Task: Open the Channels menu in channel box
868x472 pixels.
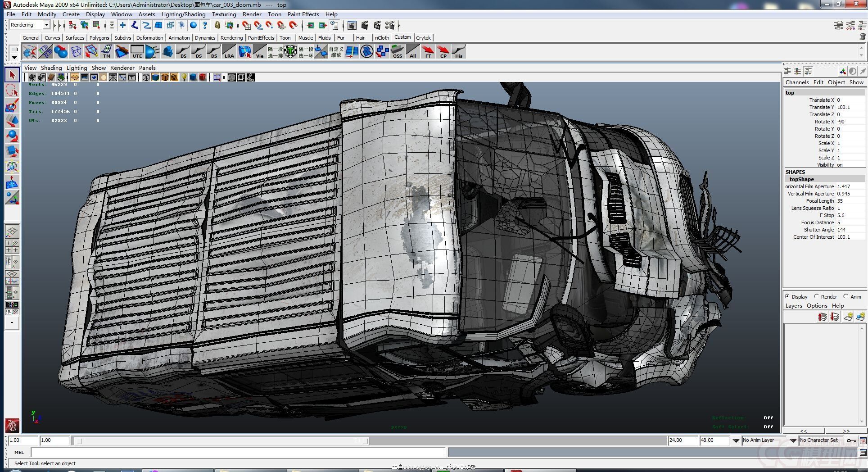Action: [x=797, y=82]
